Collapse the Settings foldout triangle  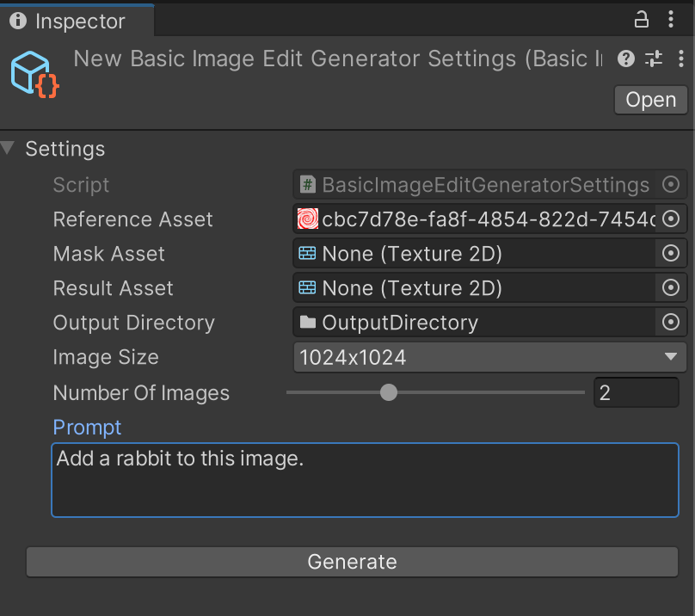coord(9,149)
